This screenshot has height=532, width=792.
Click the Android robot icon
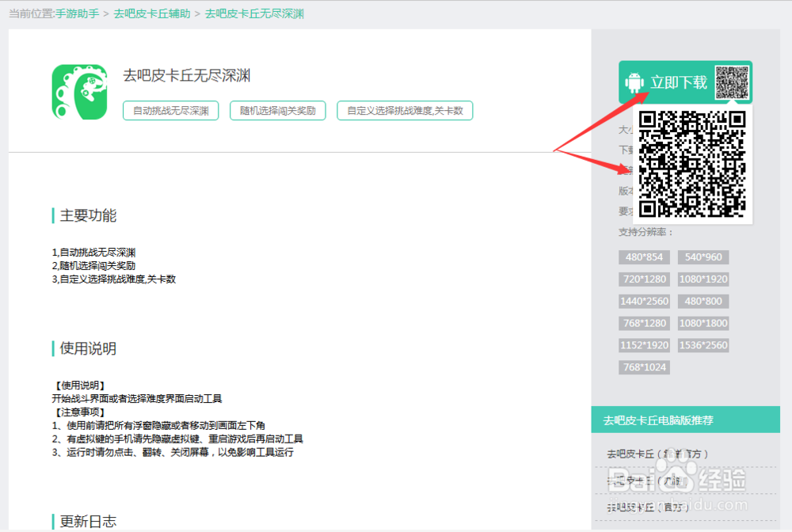pos(634,82)
